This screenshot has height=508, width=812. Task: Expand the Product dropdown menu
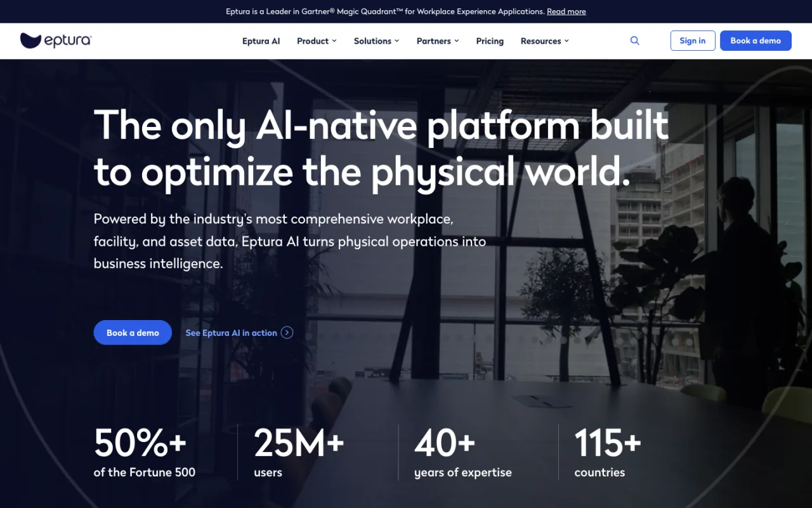click(x=317, y=41)
